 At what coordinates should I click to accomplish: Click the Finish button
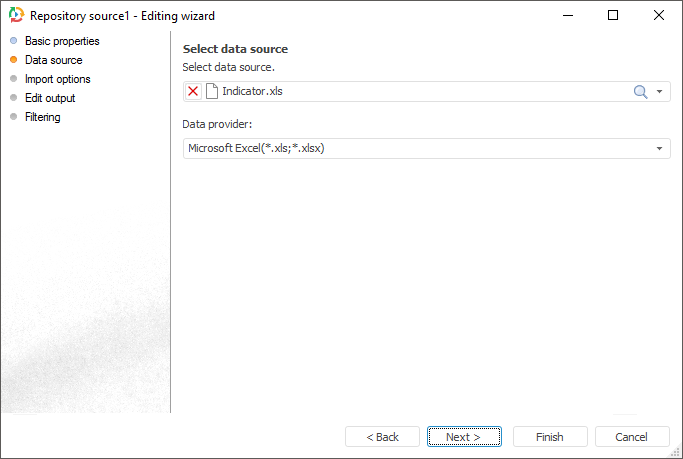point(550,437)
